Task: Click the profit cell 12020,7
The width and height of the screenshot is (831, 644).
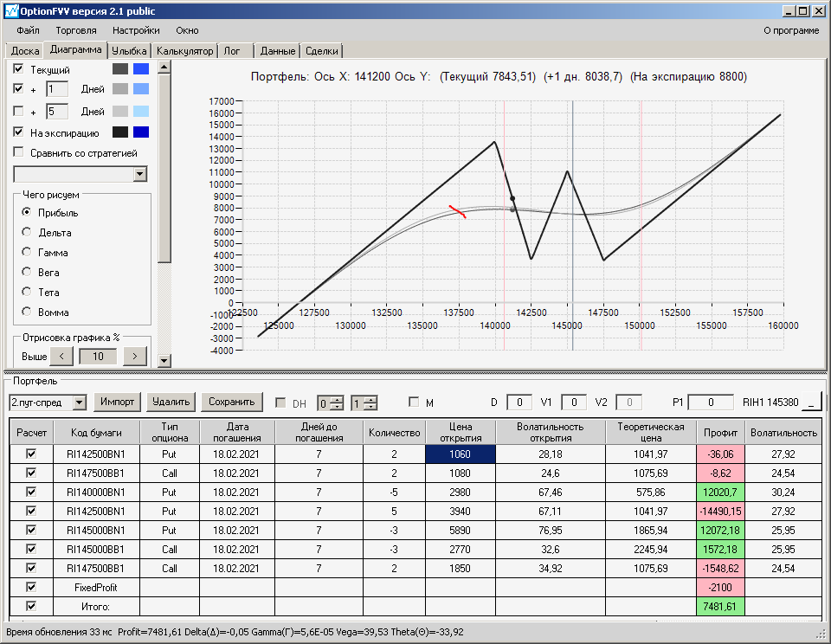Action: click(720, 493)
